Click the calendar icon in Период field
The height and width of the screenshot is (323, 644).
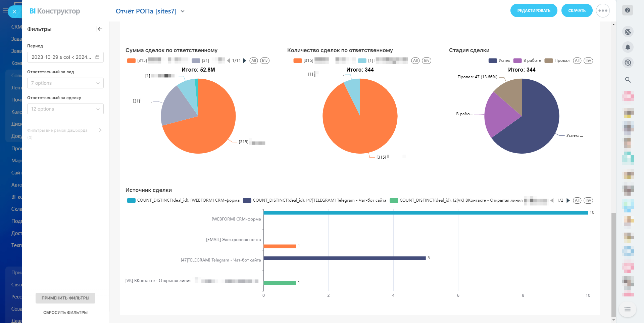pyautogui.click(x=97, y=57)
